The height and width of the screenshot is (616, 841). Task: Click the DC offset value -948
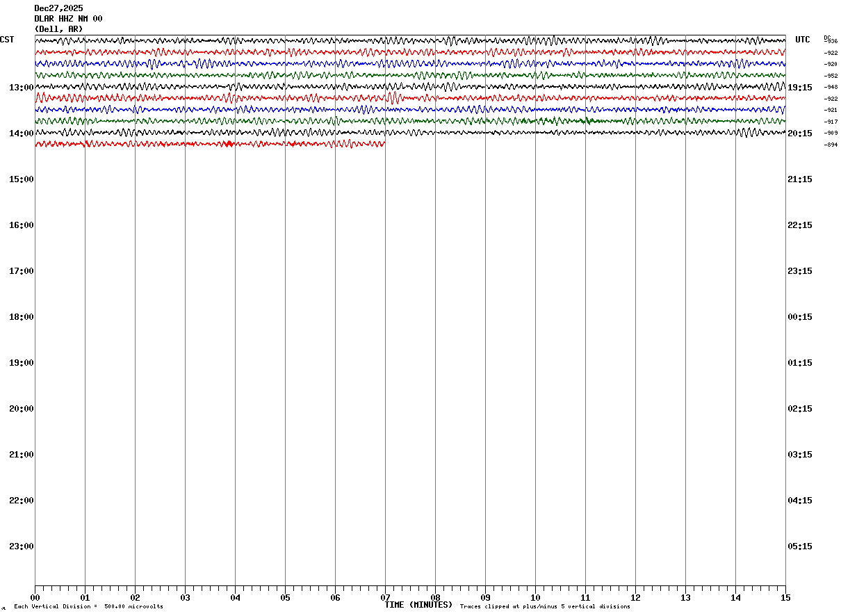pyautogui.click(x=831, y=87)
